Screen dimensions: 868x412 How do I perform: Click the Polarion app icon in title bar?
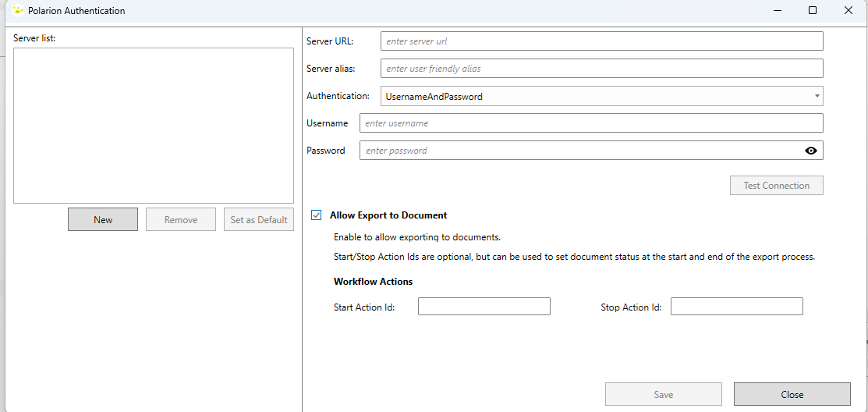[x=18, y=10]
